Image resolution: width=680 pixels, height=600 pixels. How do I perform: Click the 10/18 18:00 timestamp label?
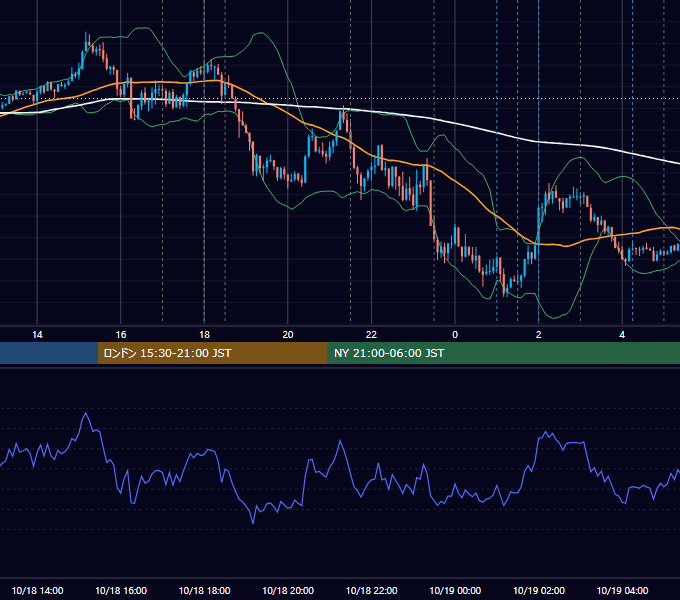[x=204, y=590]
